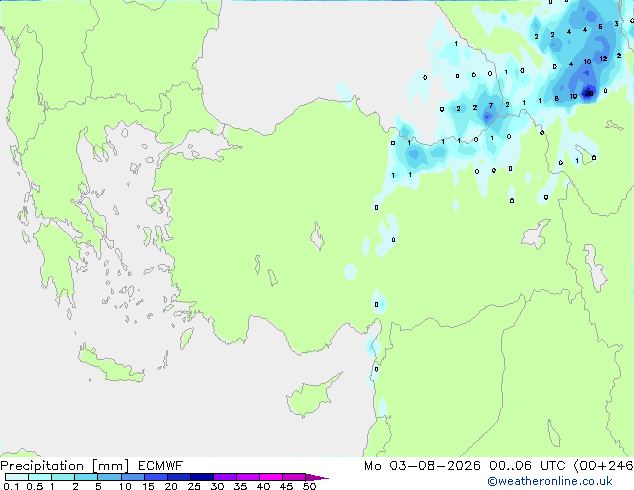Click the 7 mm value near the border
The image size is (634, 490).
point(491,106)
